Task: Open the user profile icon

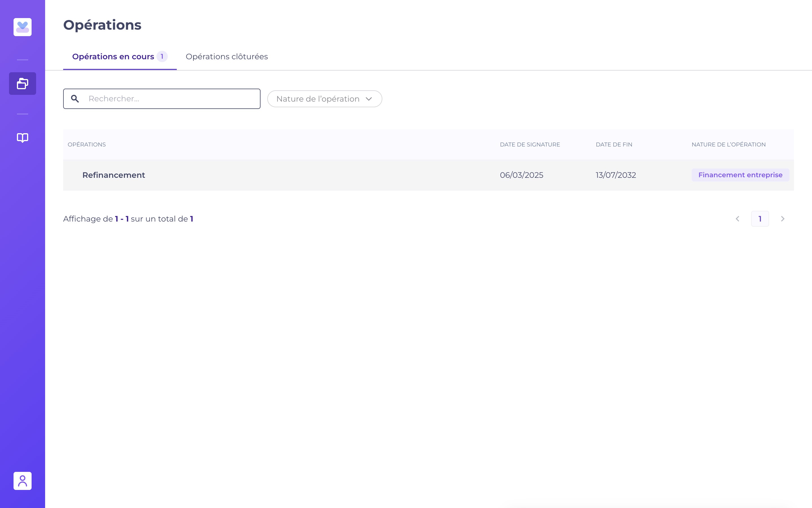Action: click(23, 481)
